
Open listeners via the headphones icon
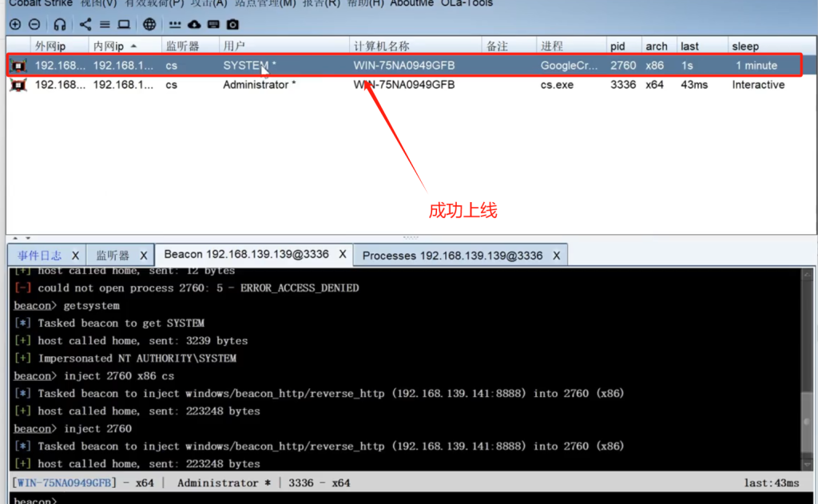(60, 24)
